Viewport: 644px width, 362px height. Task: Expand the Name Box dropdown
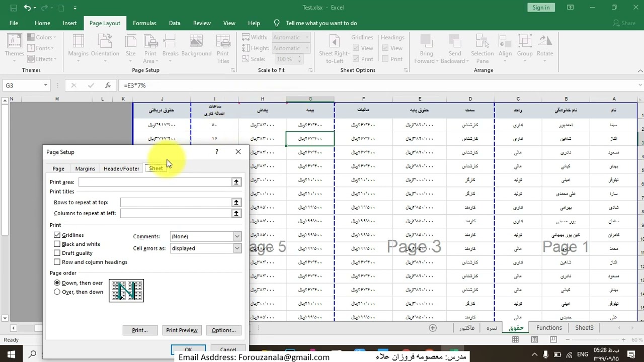point(45,85)
